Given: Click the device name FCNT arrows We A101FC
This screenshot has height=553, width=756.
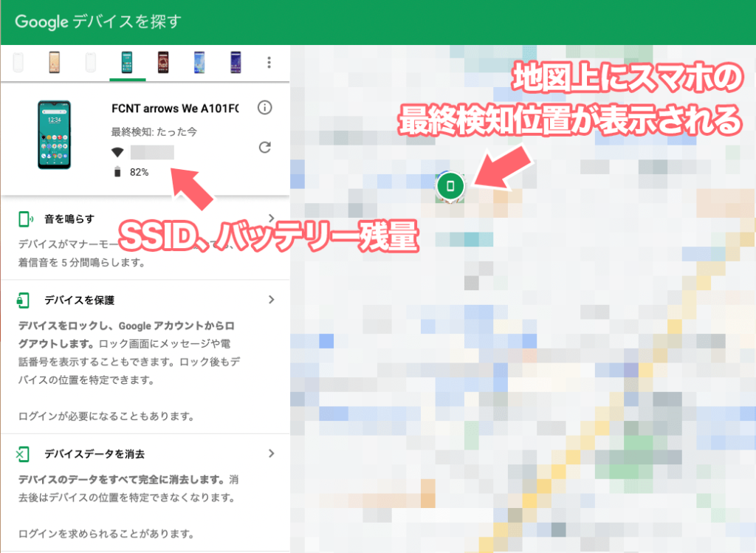Looking at the screenshot, I should pos(175,109).
